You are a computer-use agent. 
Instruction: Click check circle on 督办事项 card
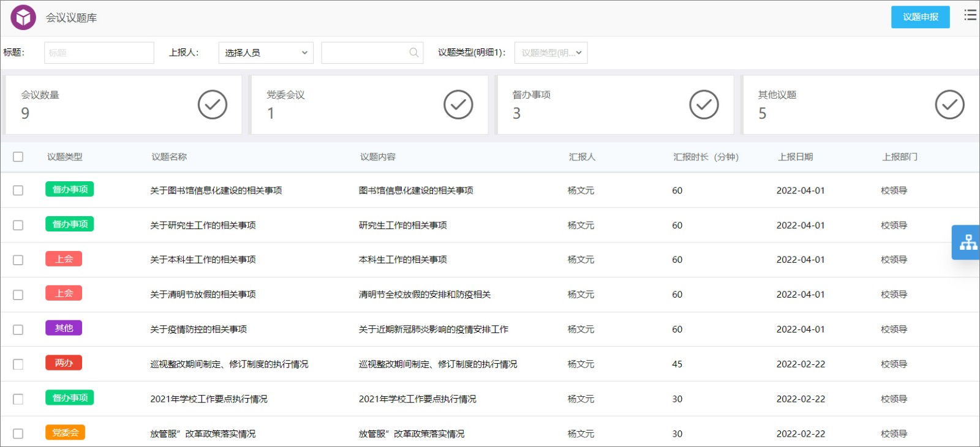point(704,105)
